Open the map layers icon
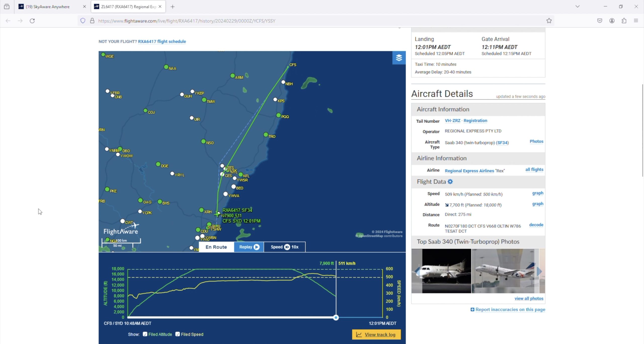The width and height of the screenshot is (644, 344). (399, 58)
